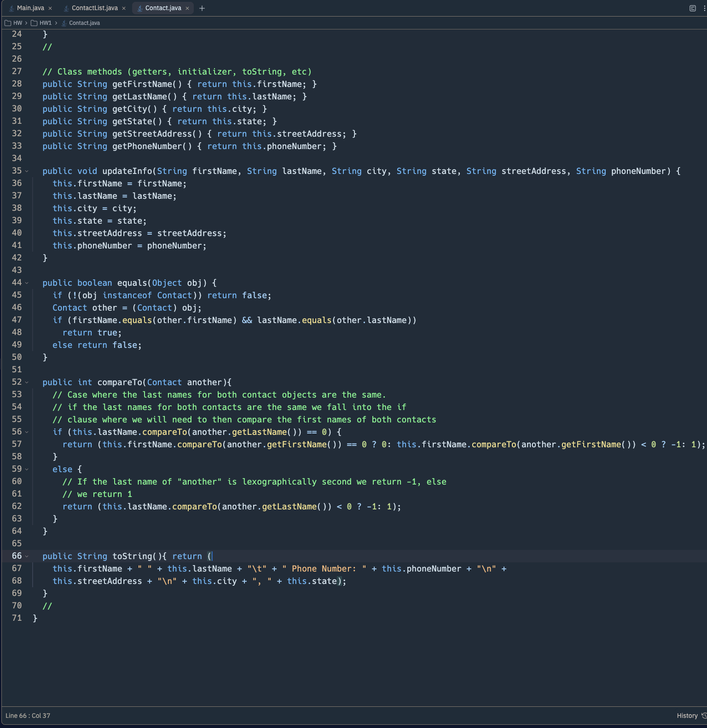Viewport: 707px width, 728px height.
Task: Click 'updateInfo' method name on line 35
Action: click(127, 171)
